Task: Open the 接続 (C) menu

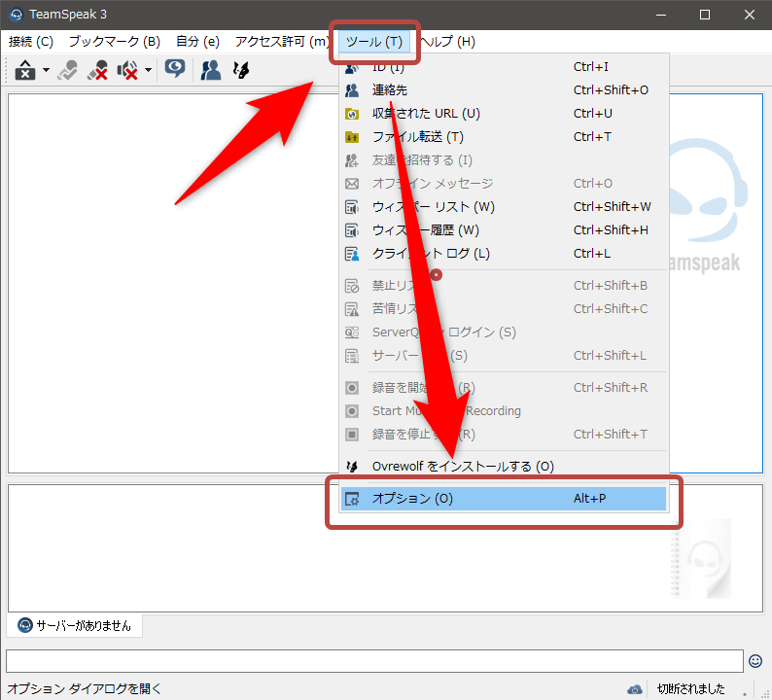Action: point(30,42)
